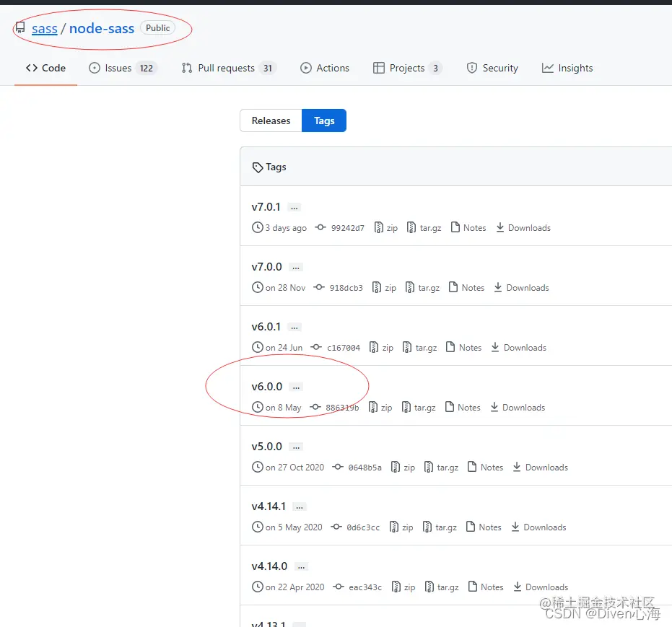Click the zip file icon for v5.0.0
Screen dimensions: 672x627
(396, 467)
